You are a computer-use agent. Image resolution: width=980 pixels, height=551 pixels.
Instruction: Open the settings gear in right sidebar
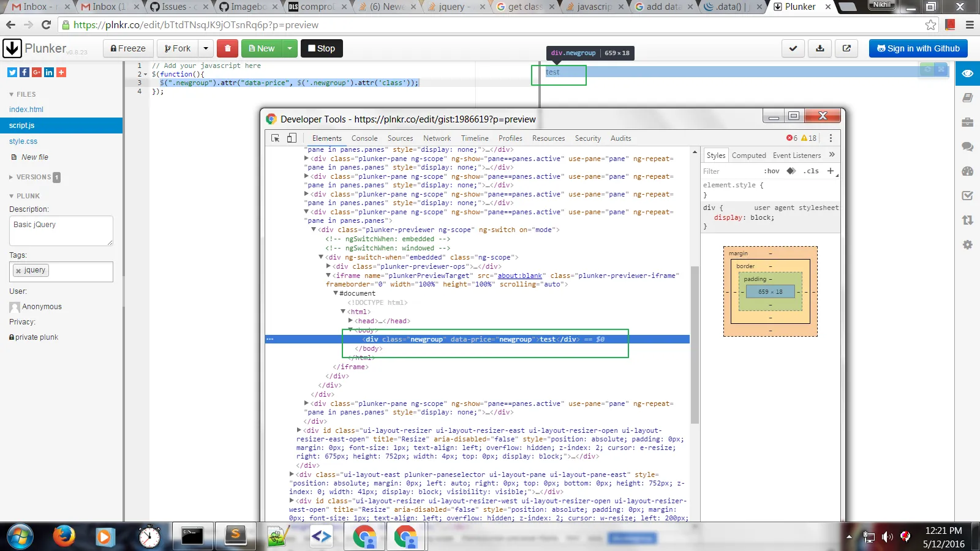point(968,244)
